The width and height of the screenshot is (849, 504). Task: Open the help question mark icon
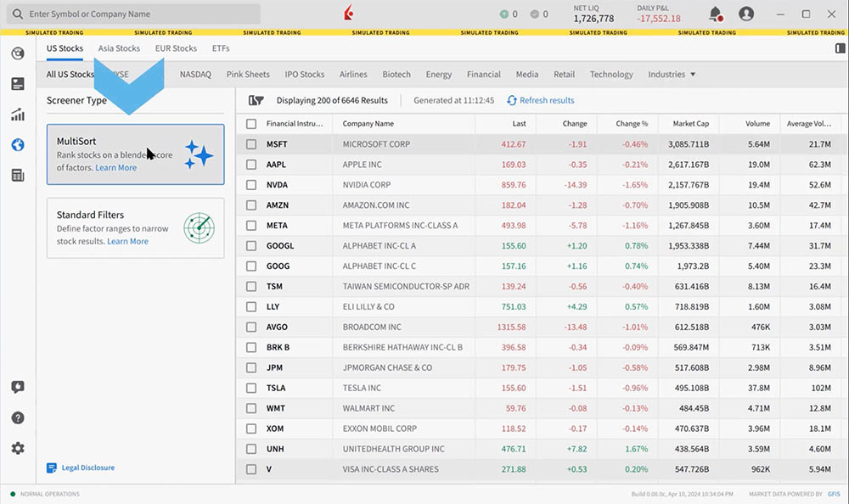tap(18, 418)
